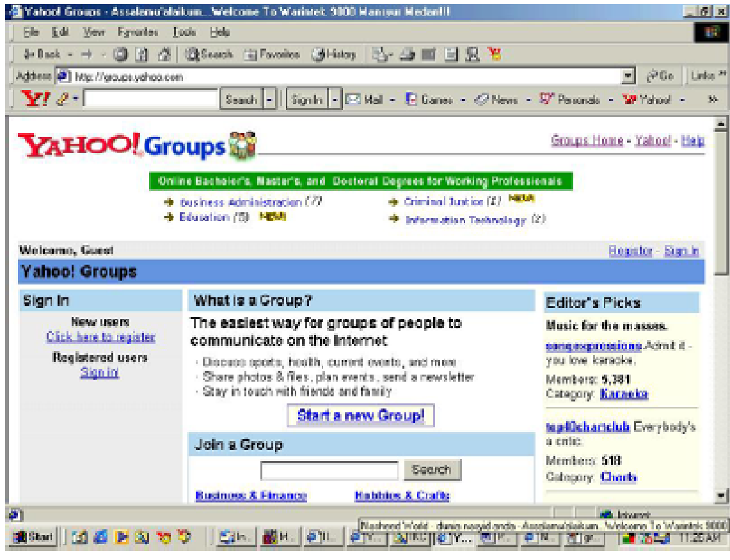Image resolution: width=730 pixels, height=560 pixels.
Task: Click the Business Administration ad link
Action: point(241,202)
